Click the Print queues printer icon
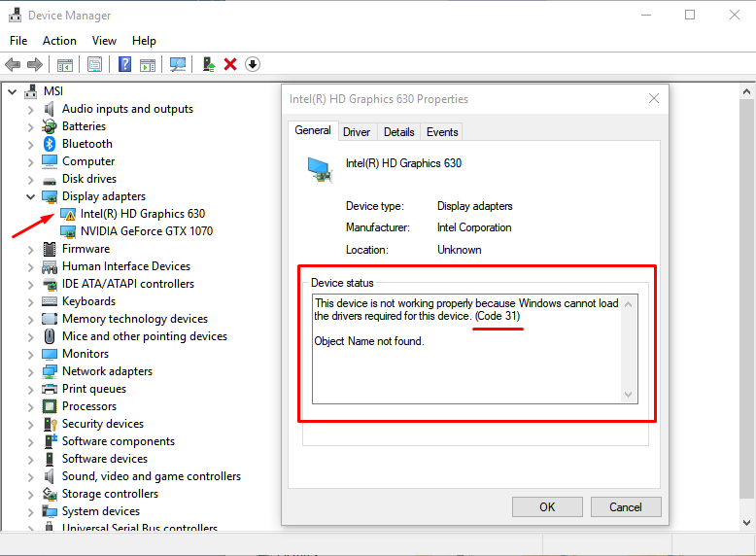The width and height of the screenshot is (756, 556). 50,389
